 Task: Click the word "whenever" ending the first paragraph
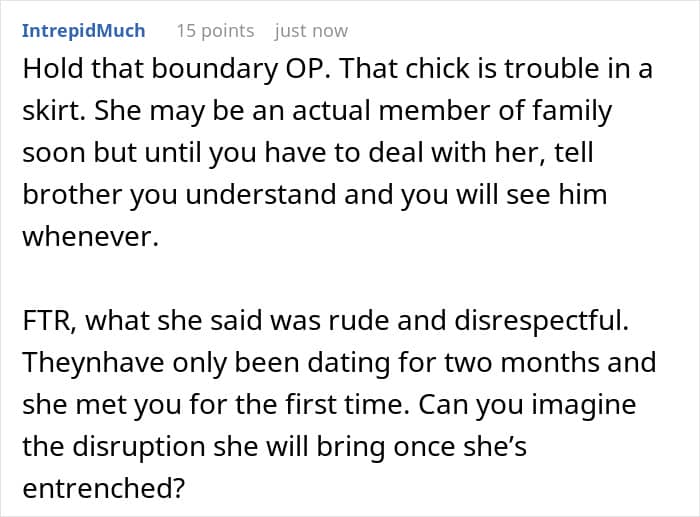[88, 235]
